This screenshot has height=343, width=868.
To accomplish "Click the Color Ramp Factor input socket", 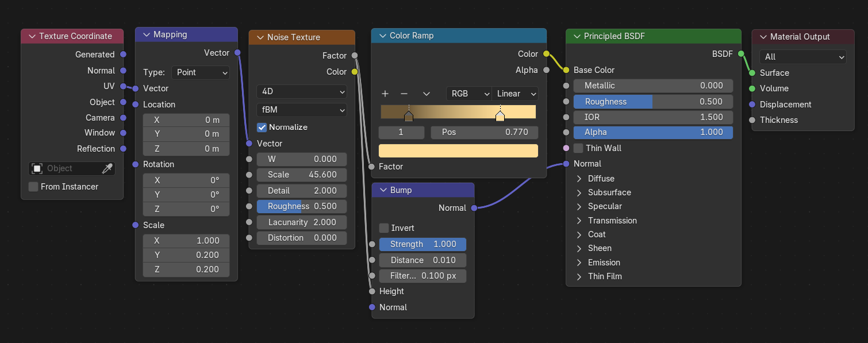I will pos(372,167).
